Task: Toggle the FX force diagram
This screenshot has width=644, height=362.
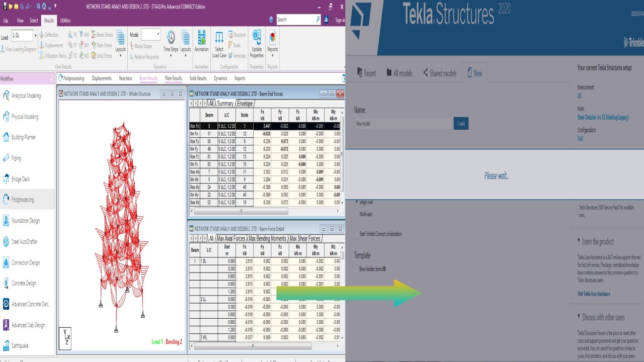Action: [x=72, y=35]
